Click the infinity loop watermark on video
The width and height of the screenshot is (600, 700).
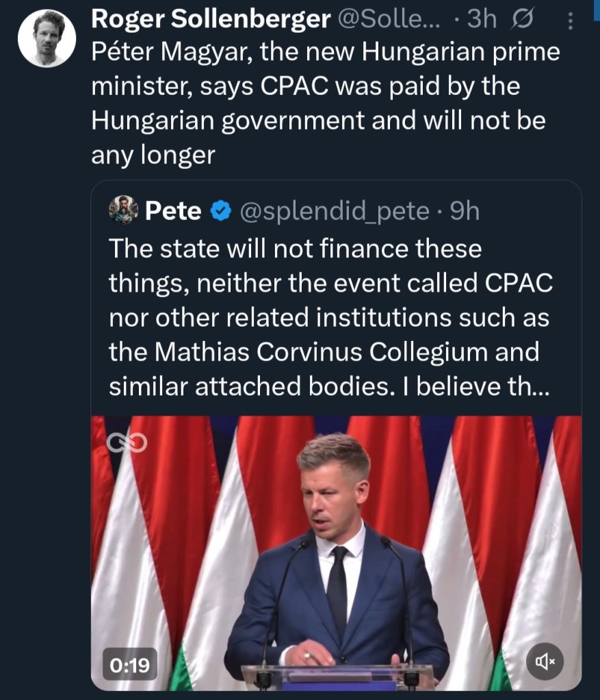(127, 444)
